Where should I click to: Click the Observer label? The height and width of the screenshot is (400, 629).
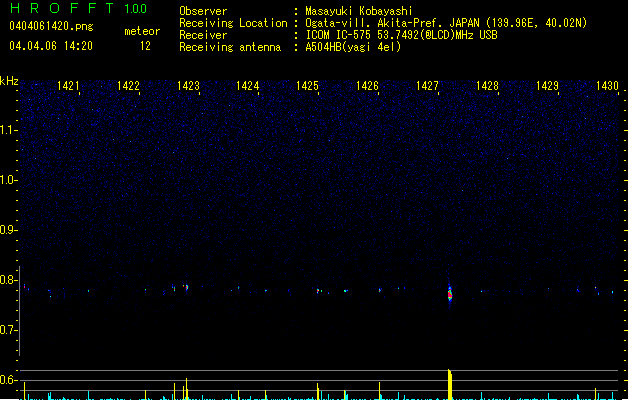click(x=203, y=11)
